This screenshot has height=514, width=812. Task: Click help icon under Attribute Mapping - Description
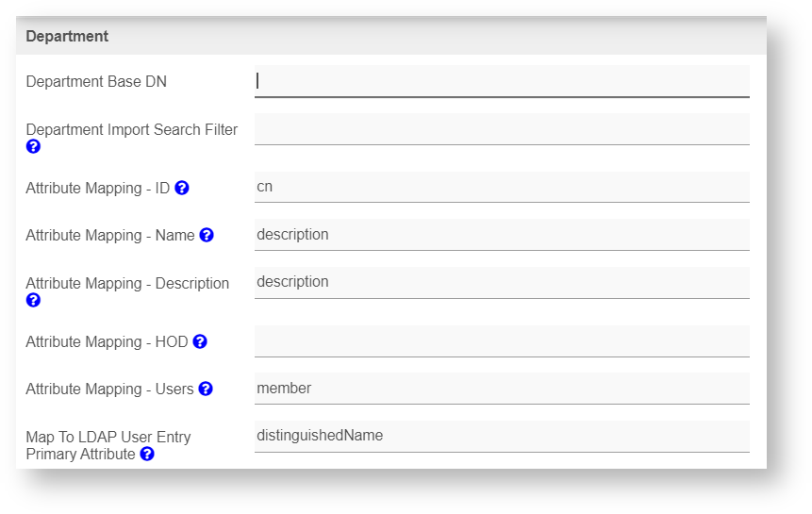tap(33, 300)
